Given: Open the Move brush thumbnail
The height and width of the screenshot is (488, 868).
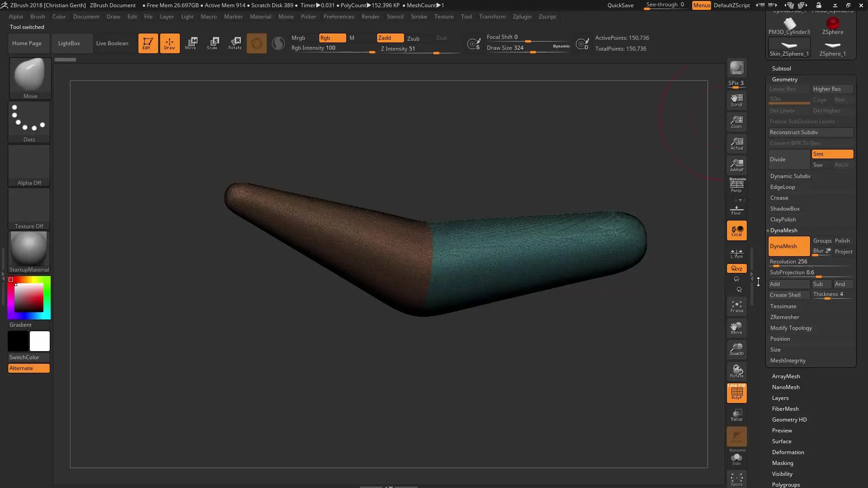Looking at the screenshot, I should click(x=30, y=78).
